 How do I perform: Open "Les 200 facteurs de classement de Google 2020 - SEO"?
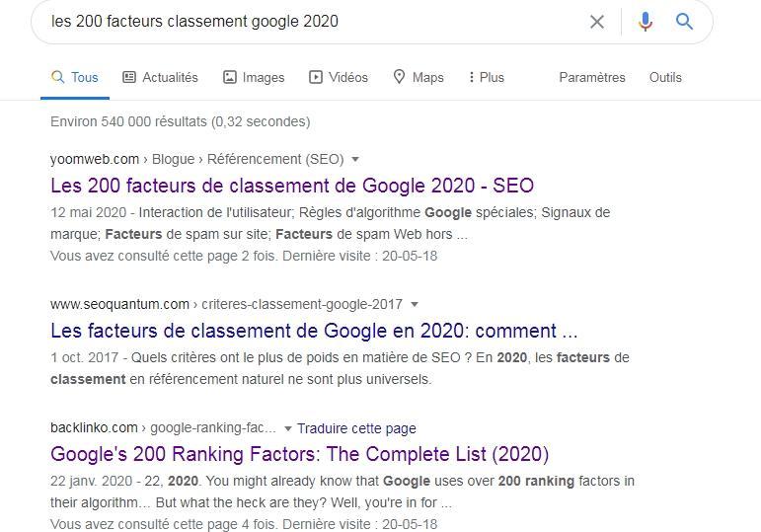pos(292,186)
